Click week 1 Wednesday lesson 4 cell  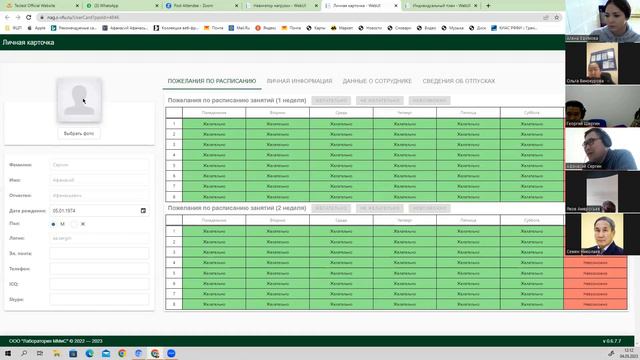pos(341,155)
